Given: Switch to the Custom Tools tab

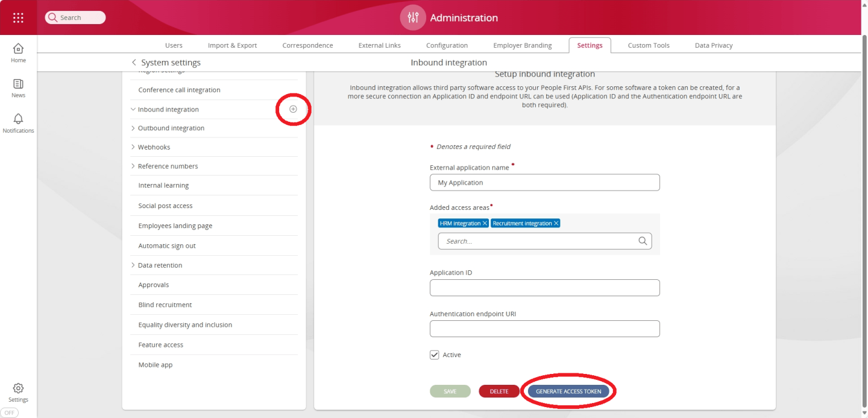Looking at the screenshot, I should 648,45.
